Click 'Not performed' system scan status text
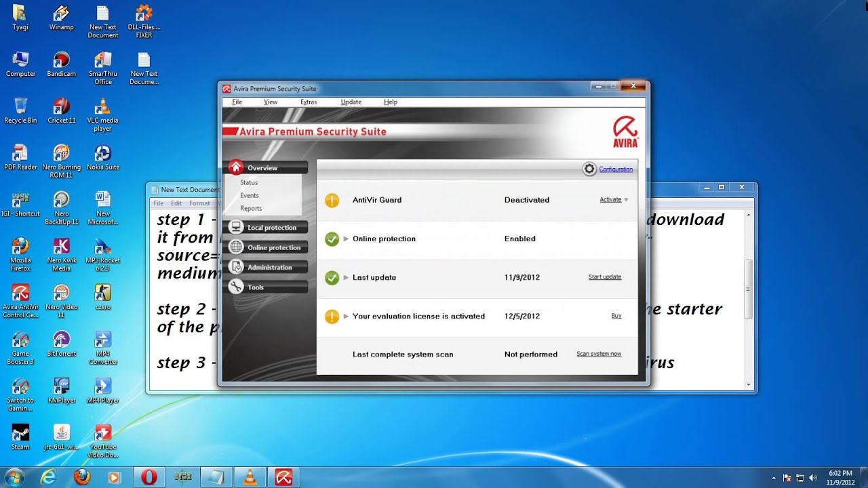 click(x=531, y=354)
